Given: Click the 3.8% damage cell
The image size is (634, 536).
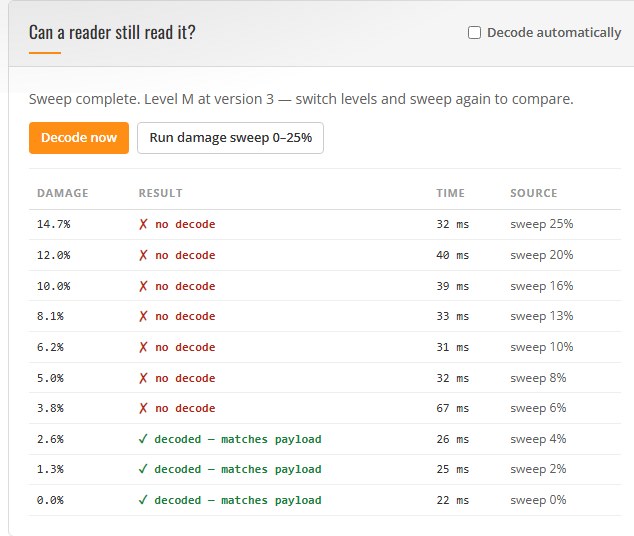Looking at the screenshot, I should click(x=51, y=408).
